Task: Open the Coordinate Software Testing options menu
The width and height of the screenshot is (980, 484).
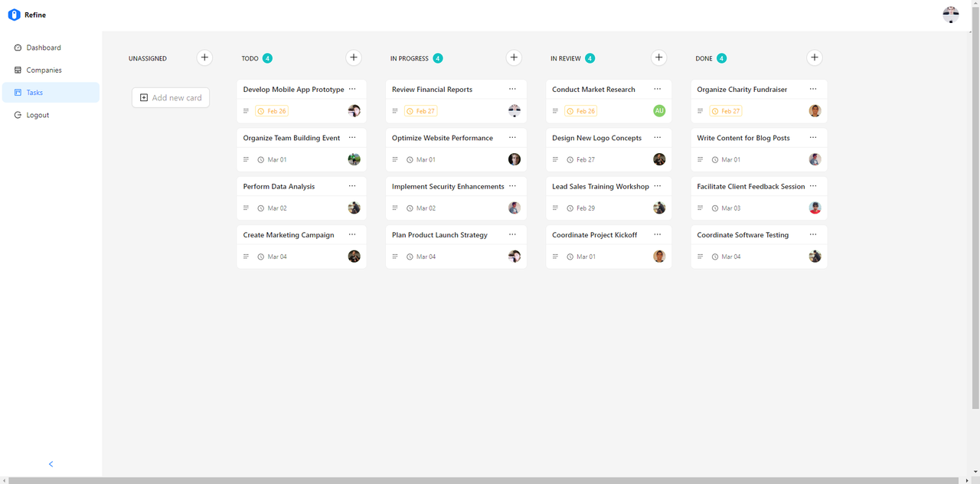Action: (x=813, y=235)
